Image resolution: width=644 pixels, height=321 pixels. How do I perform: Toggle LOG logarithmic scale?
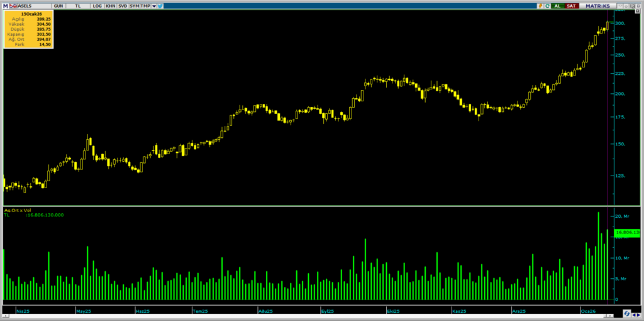[97, 6]
